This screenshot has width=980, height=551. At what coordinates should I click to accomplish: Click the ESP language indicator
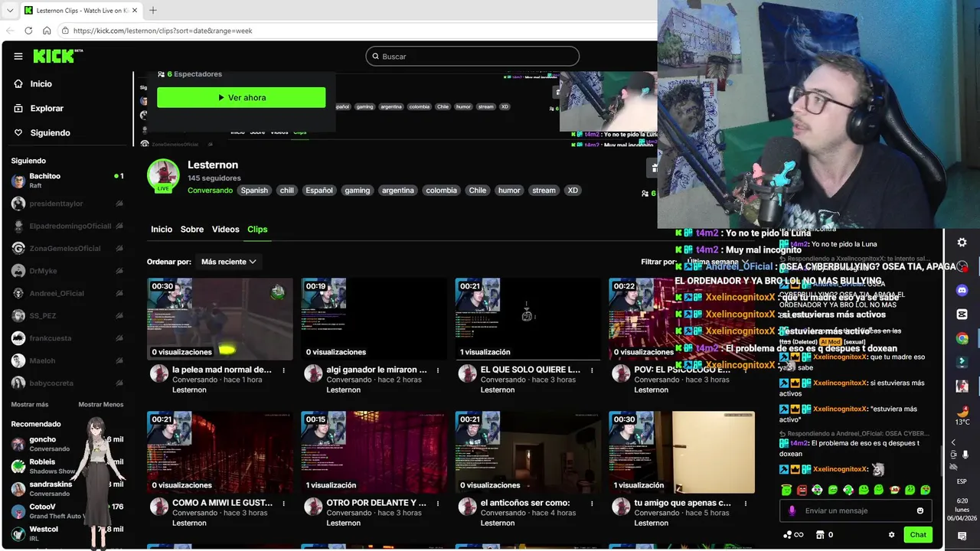(962, 481)
